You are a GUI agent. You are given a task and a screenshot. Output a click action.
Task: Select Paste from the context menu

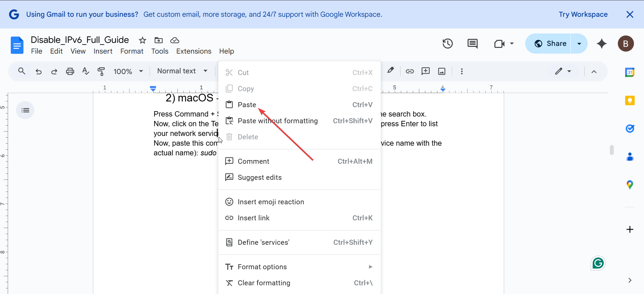(x=247, y=105)
